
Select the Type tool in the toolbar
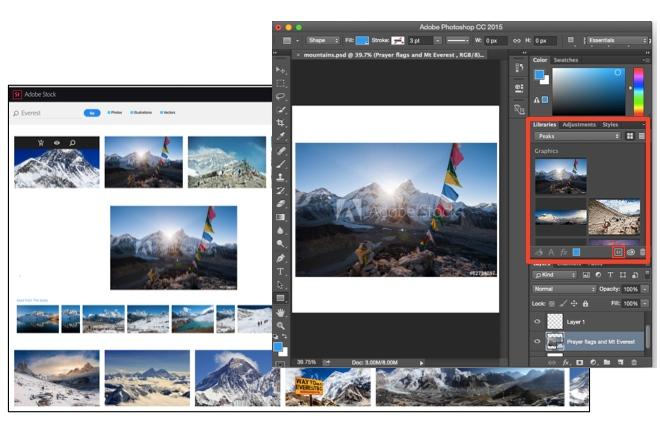coord(280,272)
